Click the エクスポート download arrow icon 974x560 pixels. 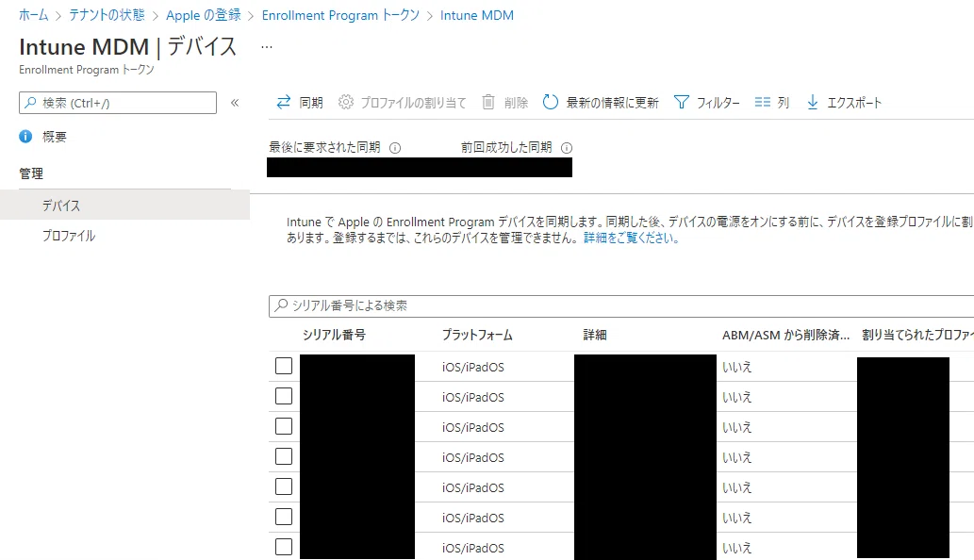[x=813, y=102]
